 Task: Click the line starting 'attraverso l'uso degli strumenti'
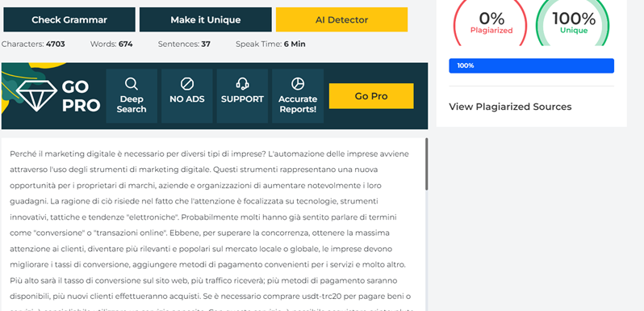point(194,170)
